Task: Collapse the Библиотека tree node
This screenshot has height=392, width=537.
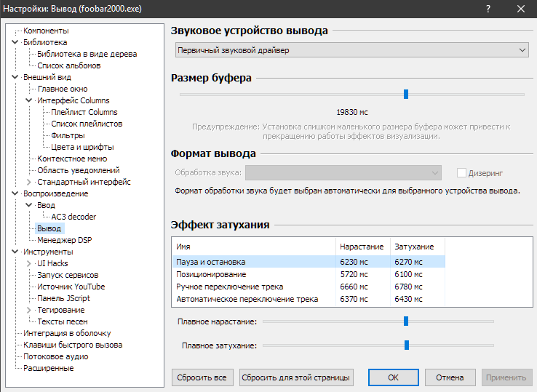Action: [x=15, y=42]
